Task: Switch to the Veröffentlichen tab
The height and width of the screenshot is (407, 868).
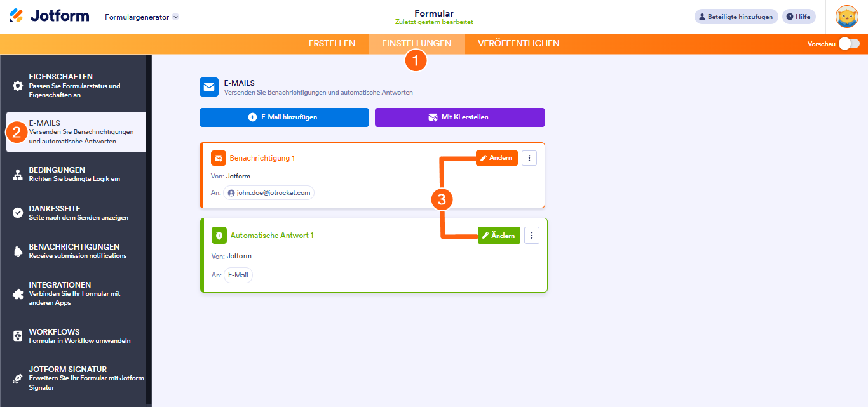Action: coord(519,44)
